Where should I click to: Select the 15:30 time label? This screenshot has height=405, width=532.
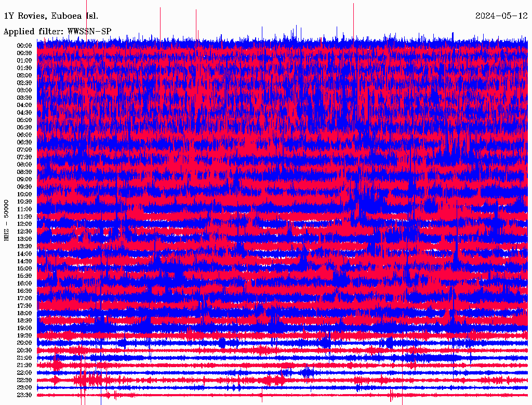(x=24, y=276)
